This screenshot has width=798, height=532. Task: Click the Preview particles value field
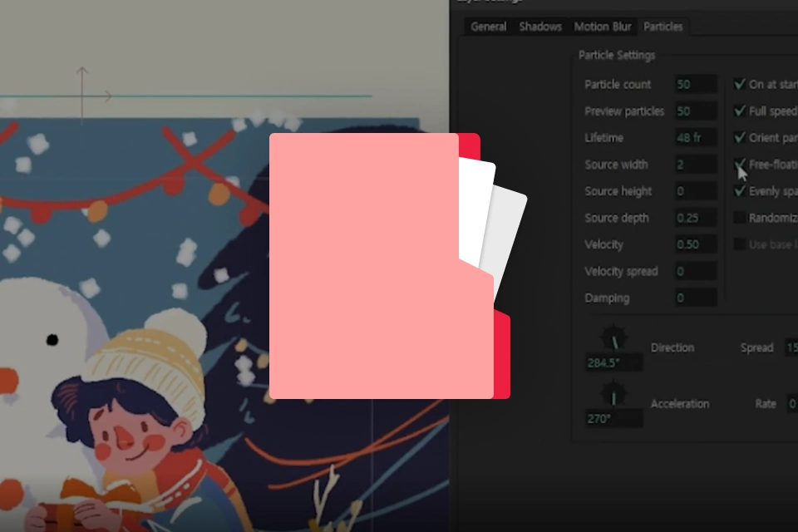(x=695, y=111)
